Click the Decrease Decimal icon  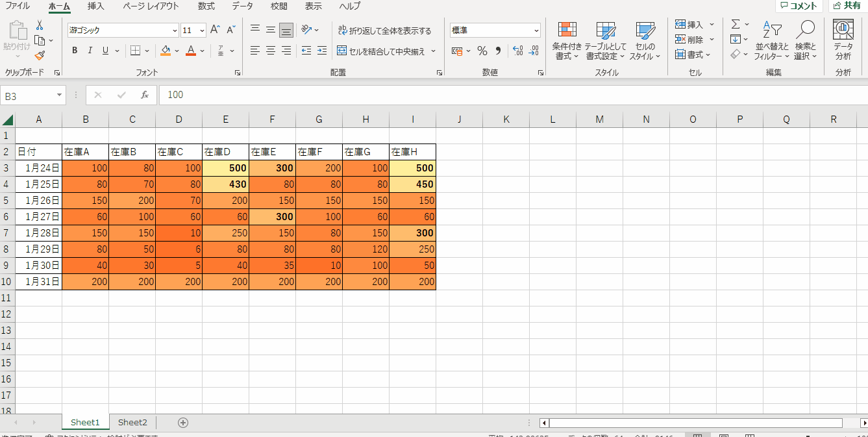534,51
